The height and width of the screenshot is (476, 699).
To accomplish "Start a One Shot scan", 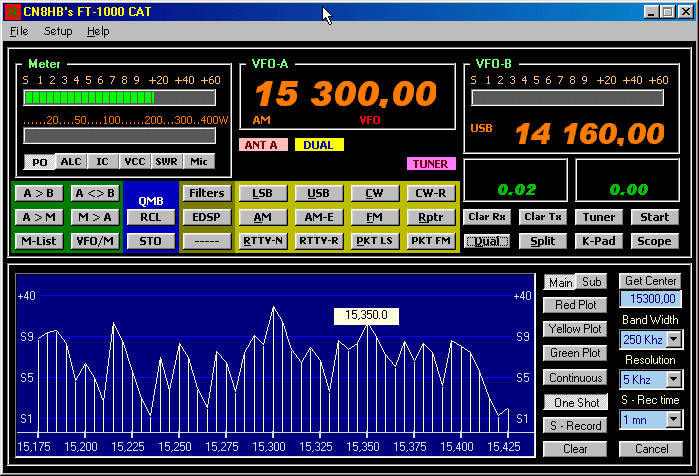I will (576, 402).
